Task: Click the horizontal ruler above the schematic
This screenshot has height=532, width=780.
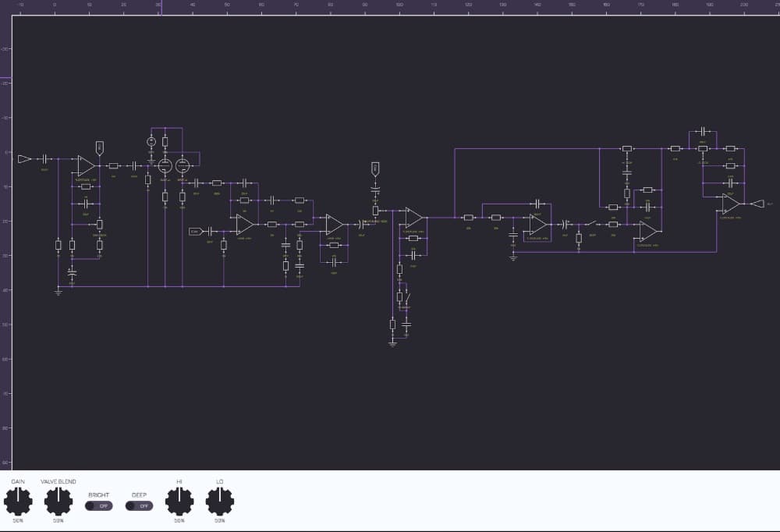Action: pos(396,7)
